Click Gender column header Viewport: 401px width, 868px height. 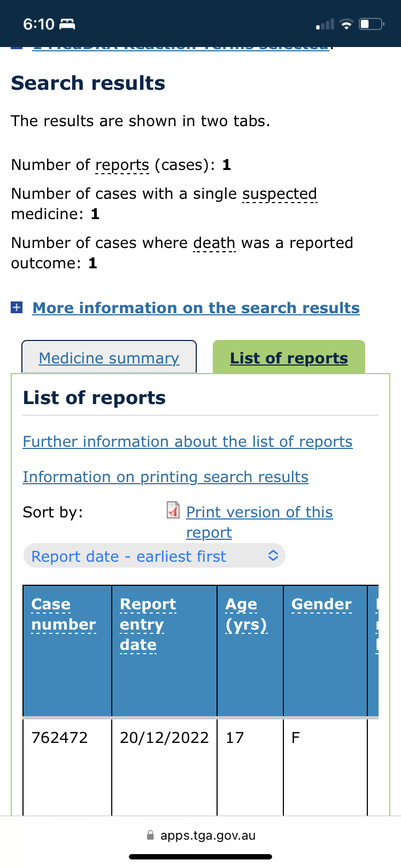(x=321, y=604)
